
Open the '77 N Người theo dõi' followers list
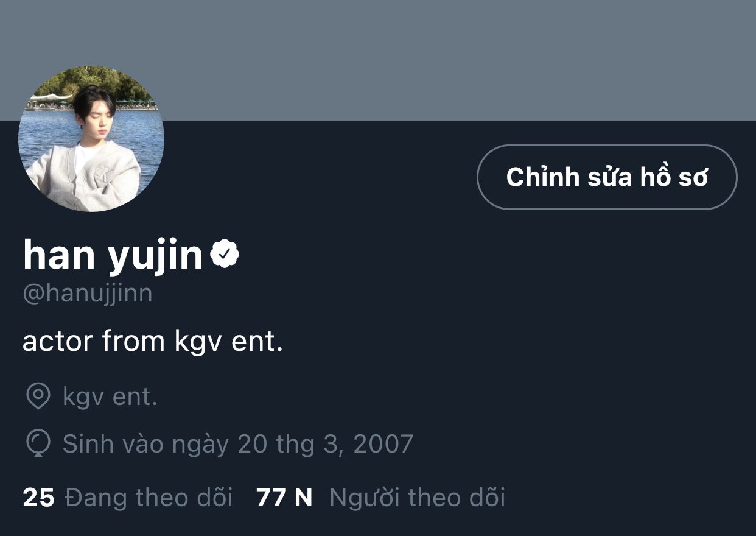(x=381, y=498)
